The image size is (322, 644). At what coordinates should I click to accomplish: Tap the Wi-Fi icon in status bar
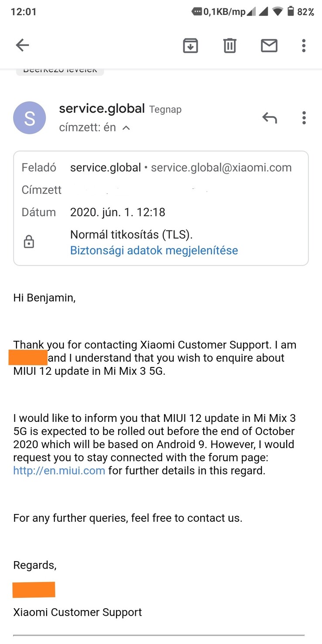click(277, 12)
